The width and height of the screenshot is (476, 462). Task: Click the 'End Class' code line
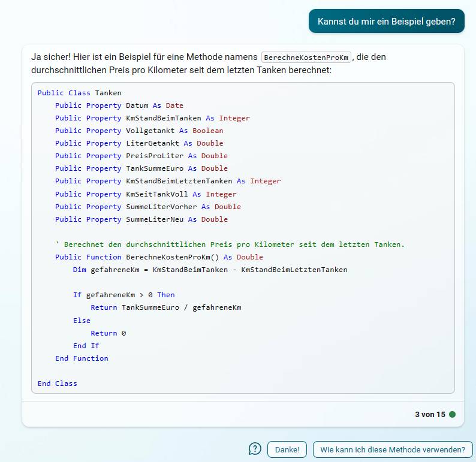58,384
